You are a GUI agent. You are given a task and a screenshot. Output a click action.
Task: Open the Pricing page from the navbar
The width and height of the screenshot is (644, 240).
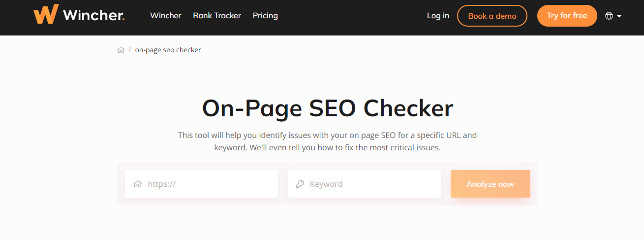[x=265, y=16]
